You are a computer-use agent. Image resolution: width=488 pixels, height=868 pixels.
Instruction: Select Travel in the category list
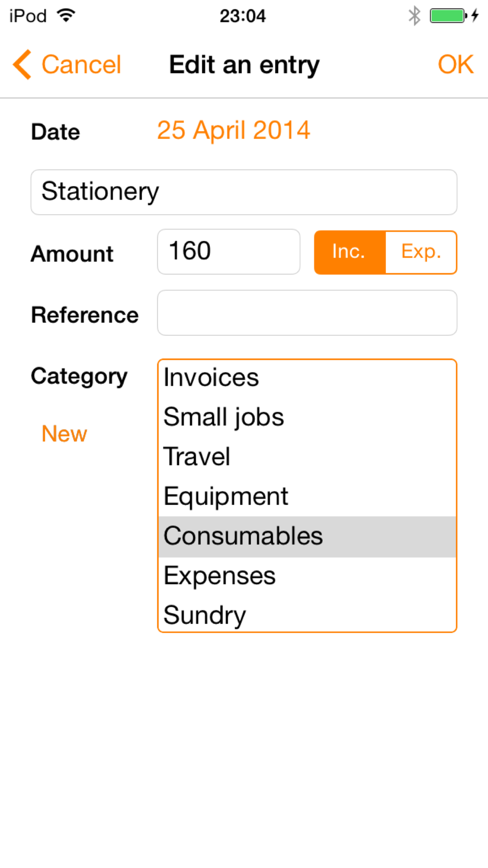pos(307,457)
